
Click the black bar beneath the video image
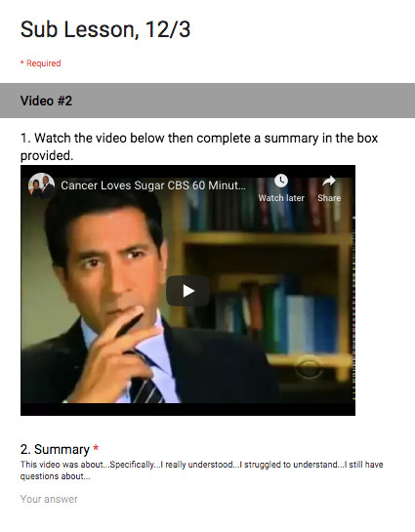coord(187,409)
